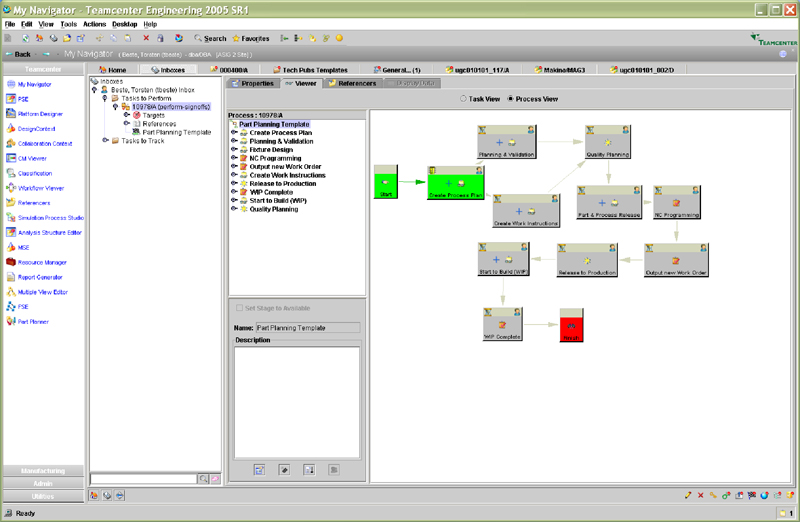
Task: Click the Start node in process diagram
Action: [x=386, y=182]
